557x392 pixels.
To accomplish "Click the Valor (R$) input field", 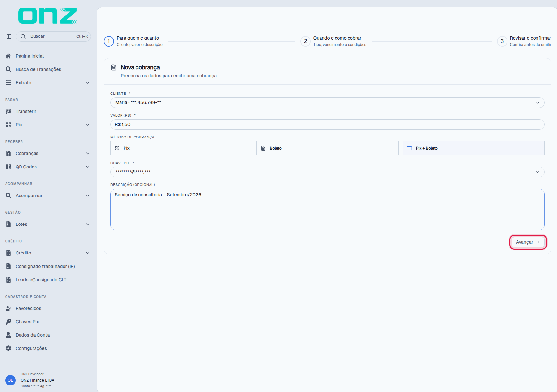I will click(x=327, y=124).
